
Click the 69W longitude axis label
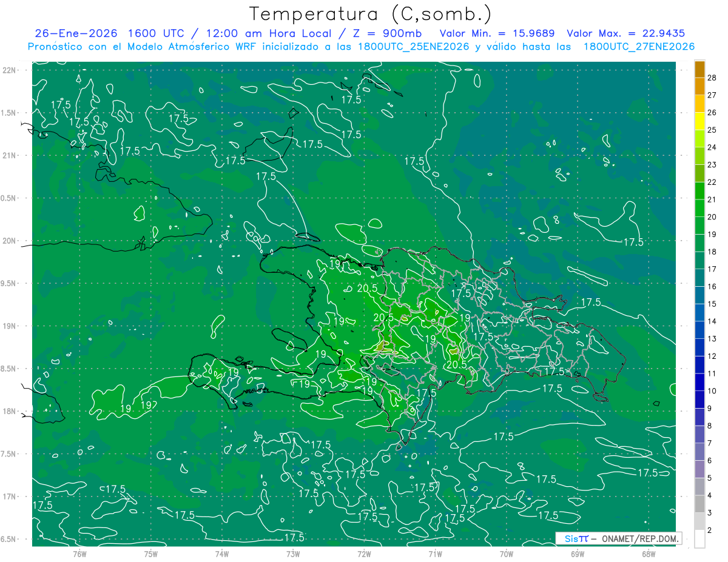coord(577,554)
